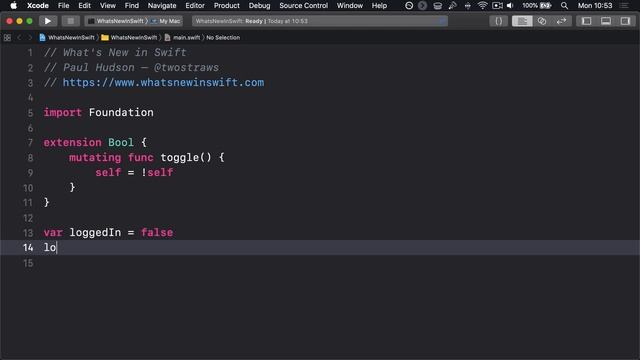Open the Edit menu

pos(84,5)
